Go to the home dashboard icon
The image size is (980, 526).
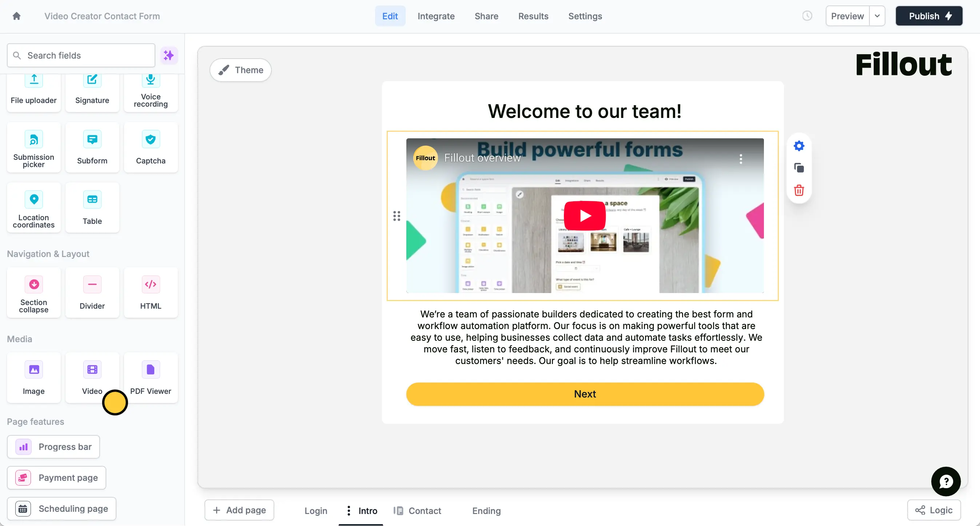tap(16, 16)
